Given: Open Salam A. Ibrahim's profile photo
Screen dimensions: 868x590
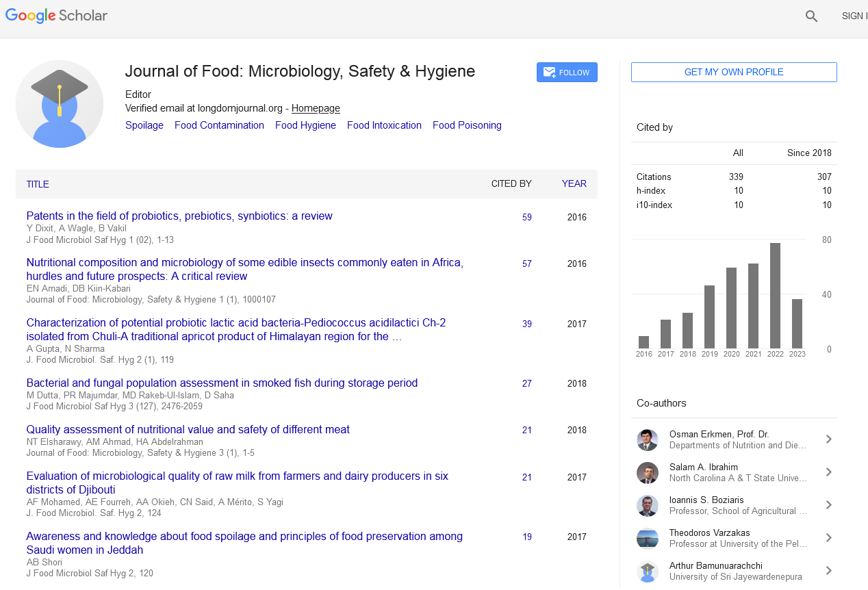Looking at the screenshot, I should pyautogui.click(x=647, y=472).
